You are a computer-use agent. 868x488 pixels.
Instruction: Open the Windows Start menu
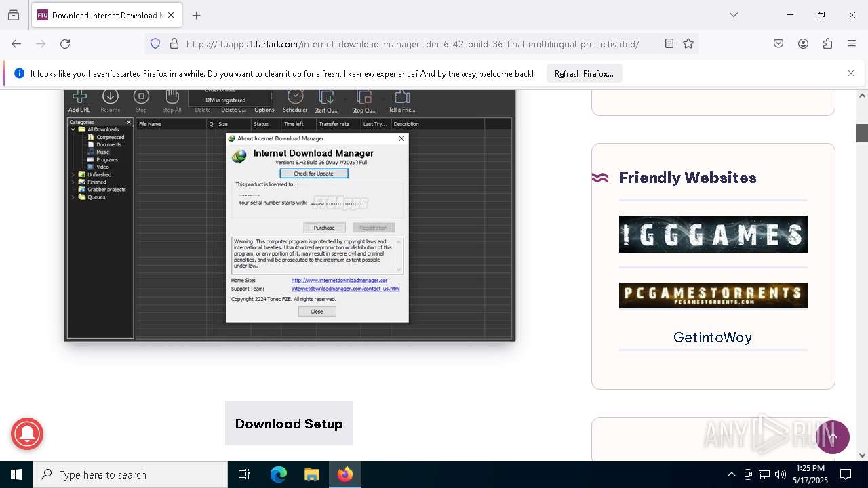coord(16,474)
